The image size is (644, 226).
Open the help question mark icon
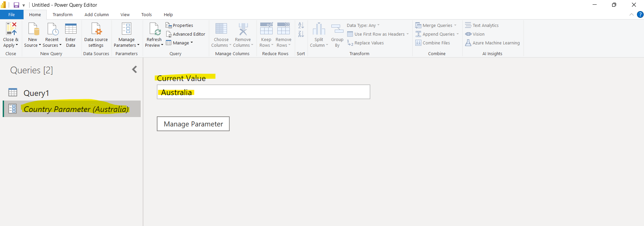(640, 14)
